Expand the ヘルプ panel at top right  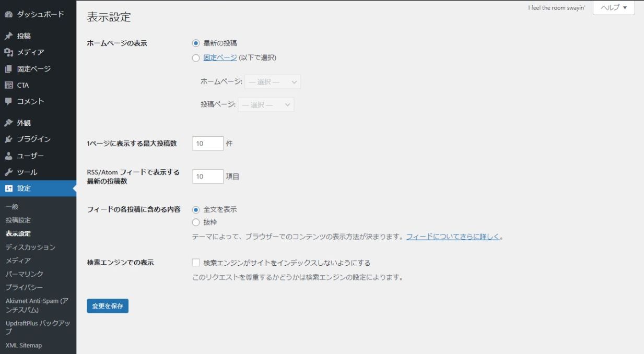click(614, 8)
